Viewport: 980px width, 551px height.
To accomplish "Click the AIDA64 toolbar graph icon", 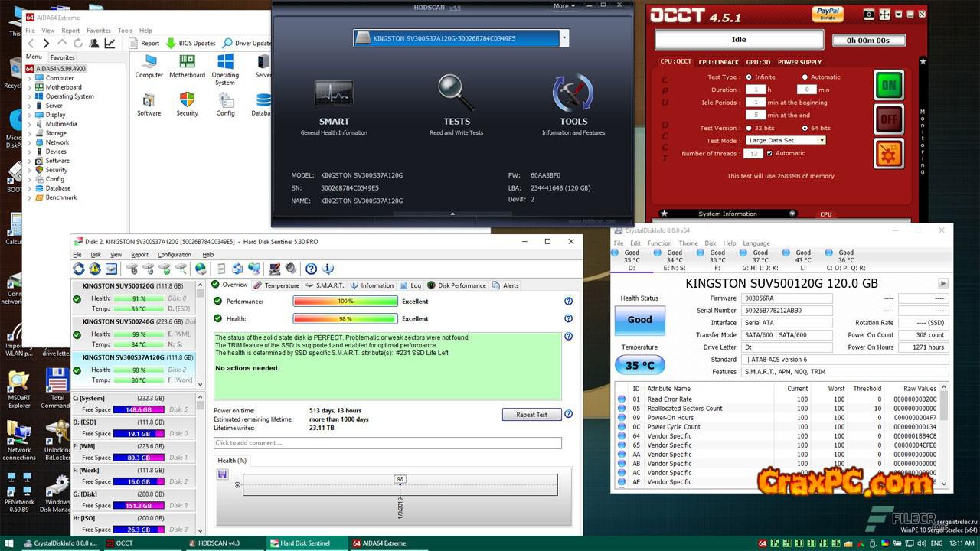I will click(110, 43).
